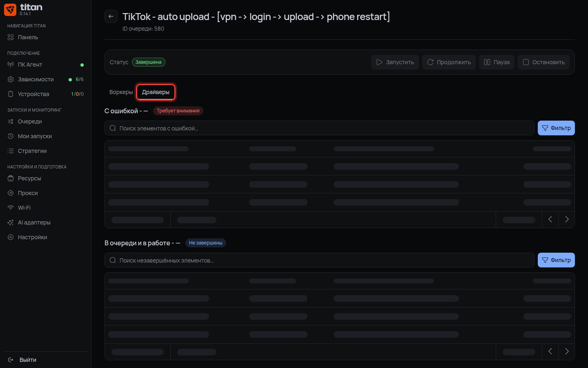Open the Стратегии section
Image resolution: width=588 pixels, height=368 pixels.
tap(45, 151)
